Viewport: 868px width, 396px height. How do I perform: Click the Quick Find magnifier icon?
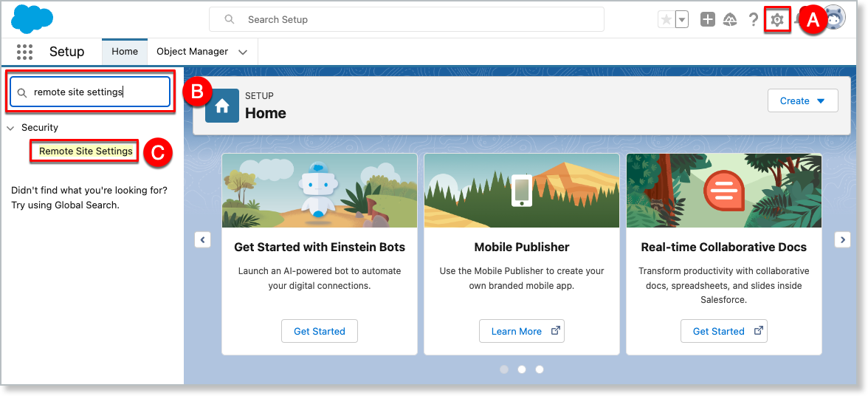coord(22,93)
